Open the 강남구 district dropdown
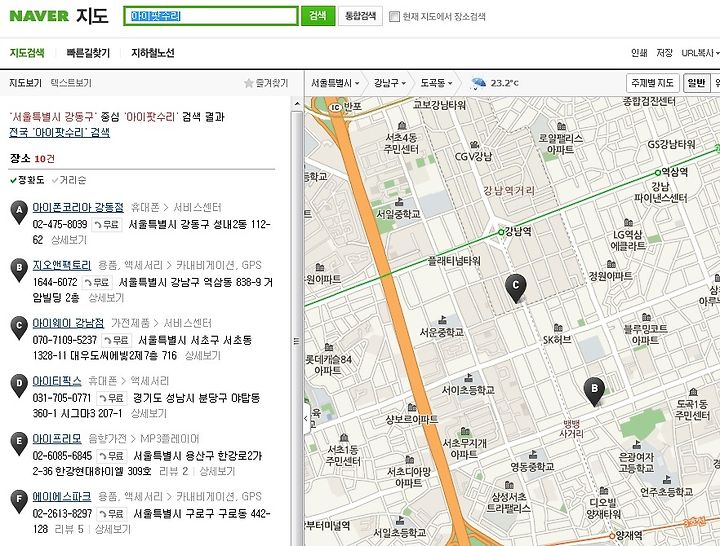Image resolution: width=720 pixels, height=546 pixels. (x=390, y=83)
